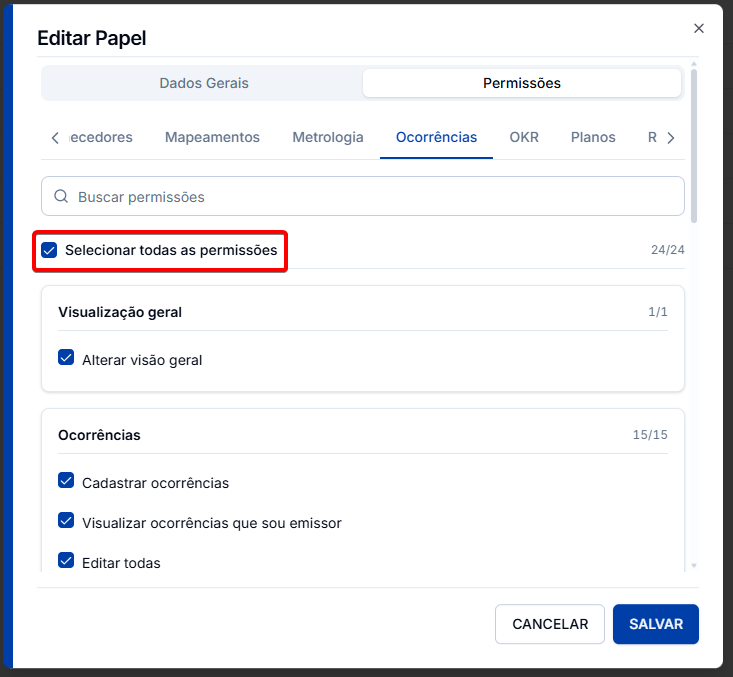Select the Permissões tab
The image size is (733, 677).
point(522,83)
